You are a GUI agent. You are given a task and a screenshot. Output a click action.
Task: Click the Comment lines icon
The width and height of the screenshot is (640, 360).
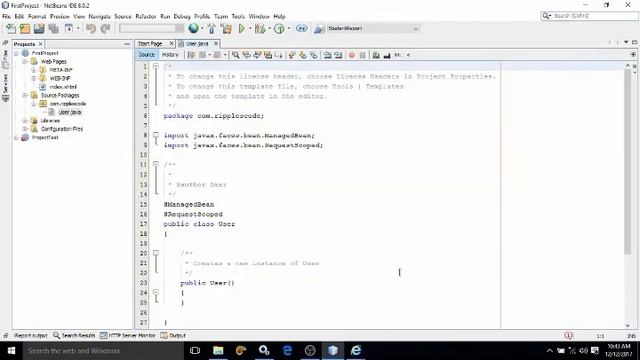click(376, 55)
